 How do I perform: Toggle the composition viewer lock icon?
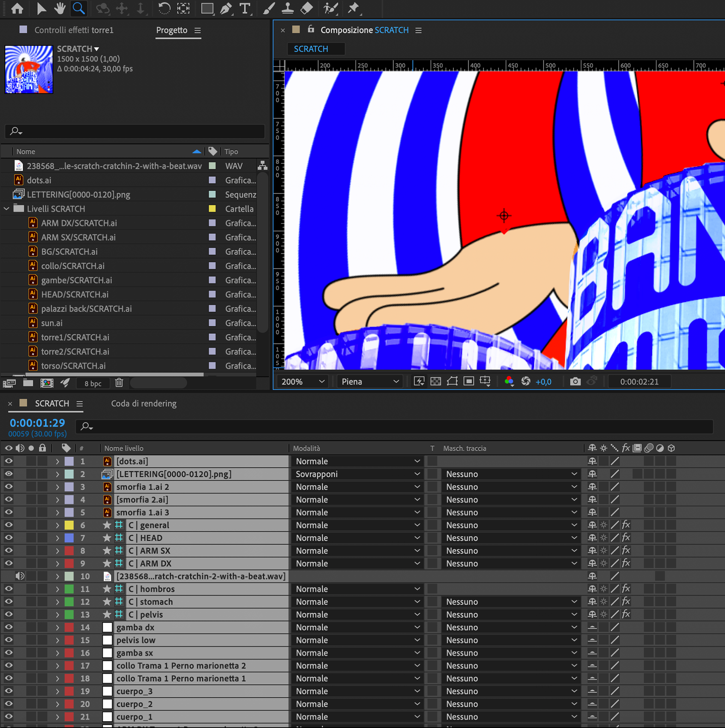coord(311,29)
